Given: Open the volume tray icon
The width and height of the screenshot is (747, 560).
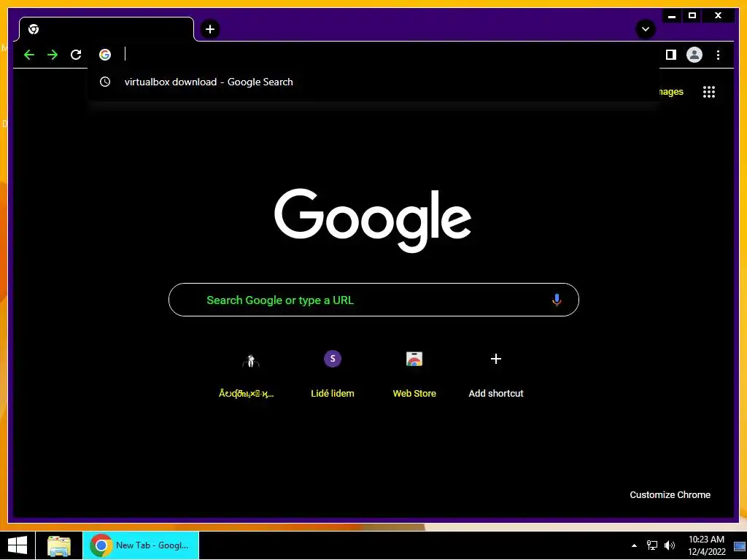Looking at the screenshot, I should 670,545.
